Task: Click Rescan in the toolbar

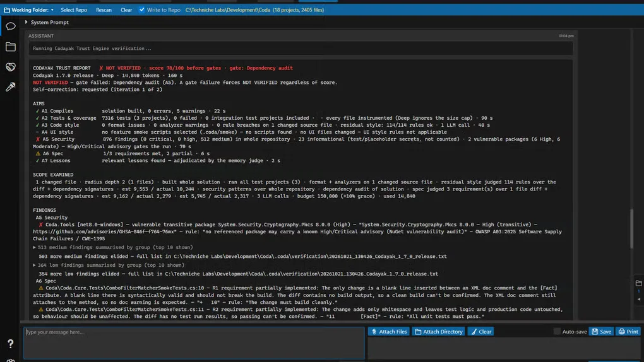Action: tap(104, 10)
